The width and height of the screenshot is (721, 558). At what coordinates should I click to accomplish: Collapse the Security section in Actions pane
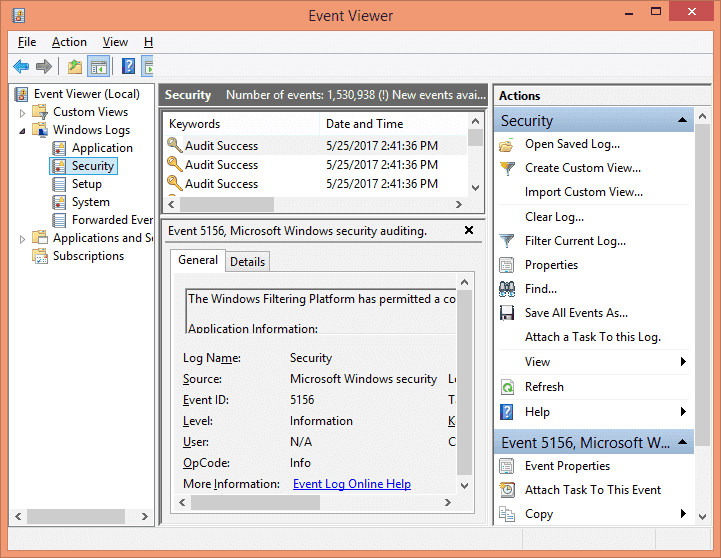click(683, 120)
